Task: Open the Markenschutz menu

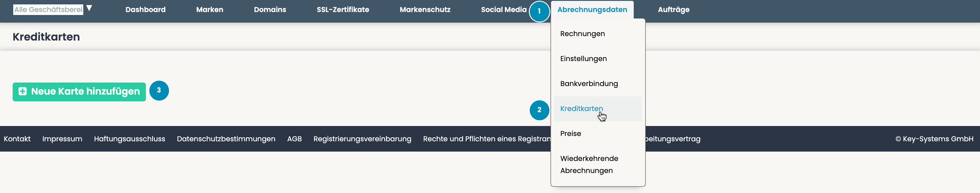Action: (x=425, y=9)
